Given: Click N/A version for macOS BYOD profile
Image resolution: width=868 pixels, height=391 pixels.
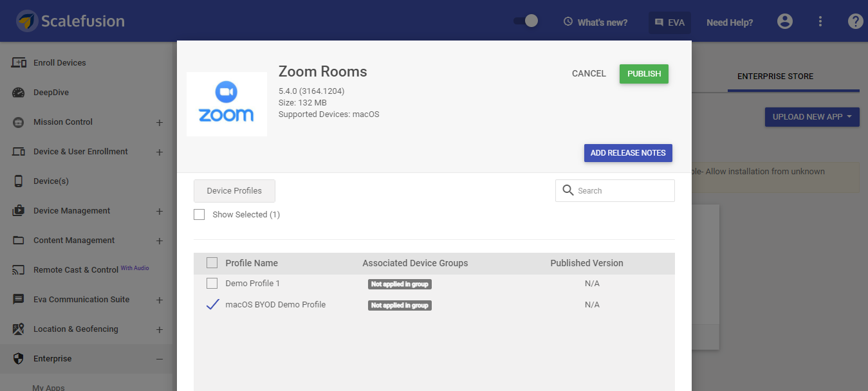Looking at the screenshot, I should pyautogui.click(x=592, y=305).
